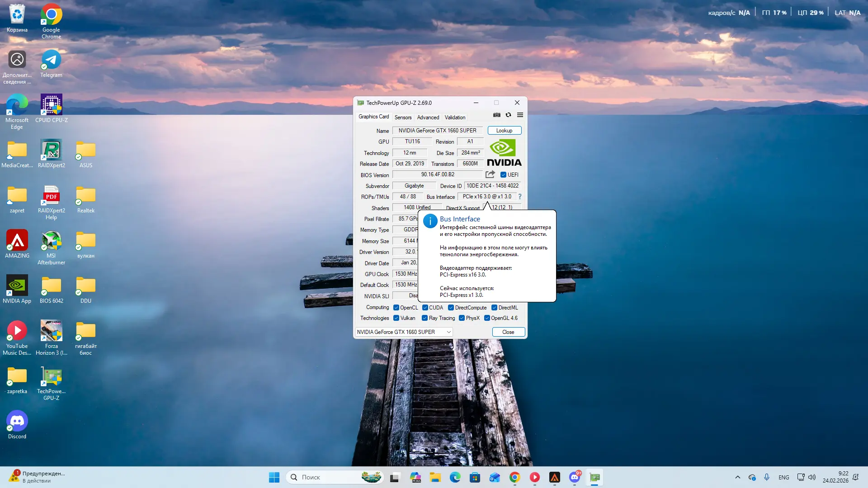This screenshot has height=488, width=868.
Task: Toggle the Vulkan checkbox
Action: coord(396,318)
